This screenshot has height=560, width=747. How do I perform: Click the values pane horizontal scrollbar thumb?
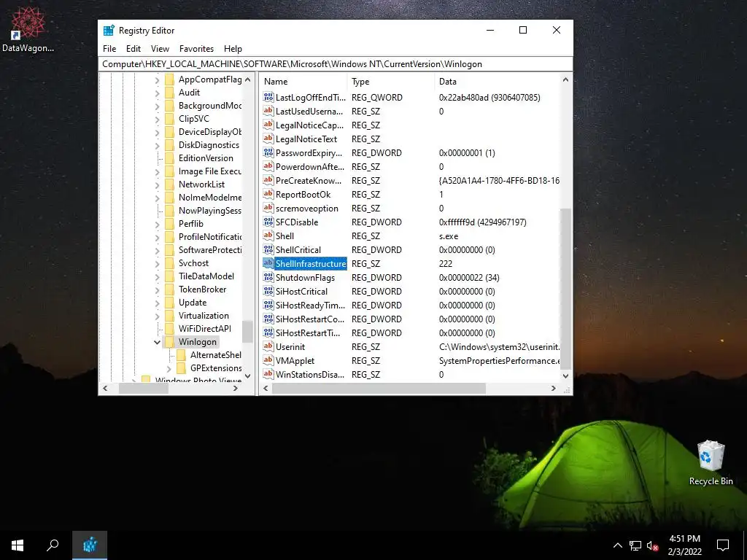[x=379, y=389]
